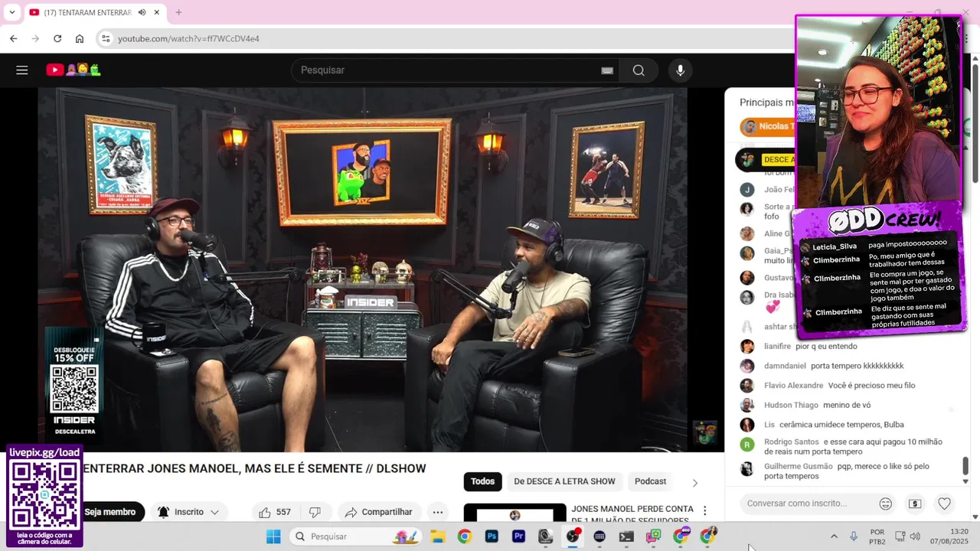980x551 pixels.
Task: Click the video title text
Action: [254, 468]
